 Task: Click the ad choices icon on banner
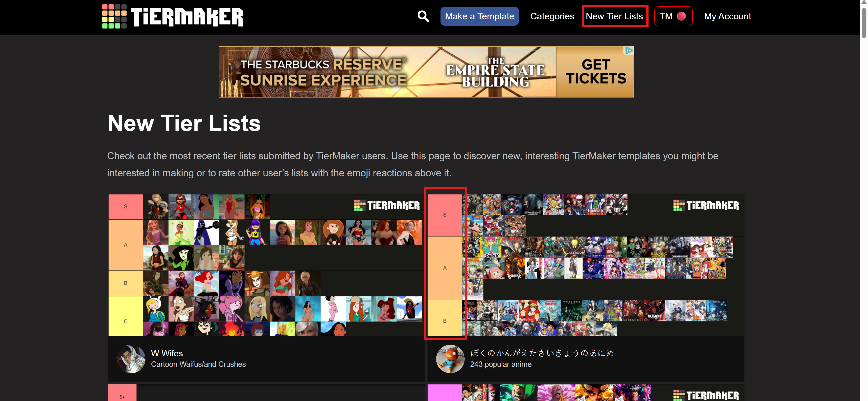click(629, 51)
